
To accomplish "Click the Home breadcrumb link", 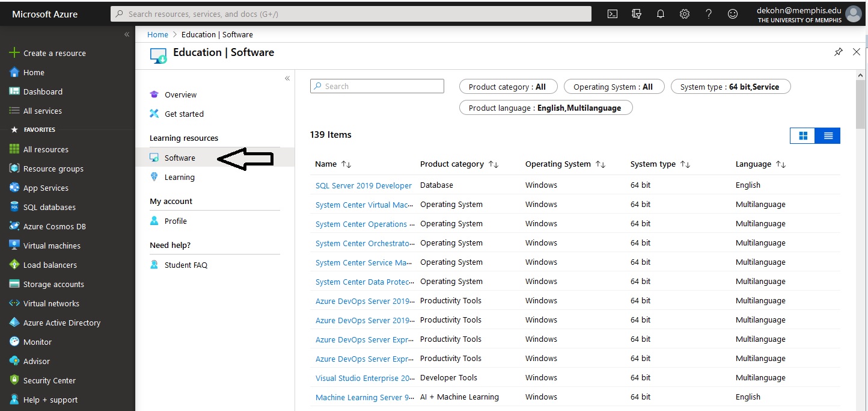I will [x=157, y=34].
